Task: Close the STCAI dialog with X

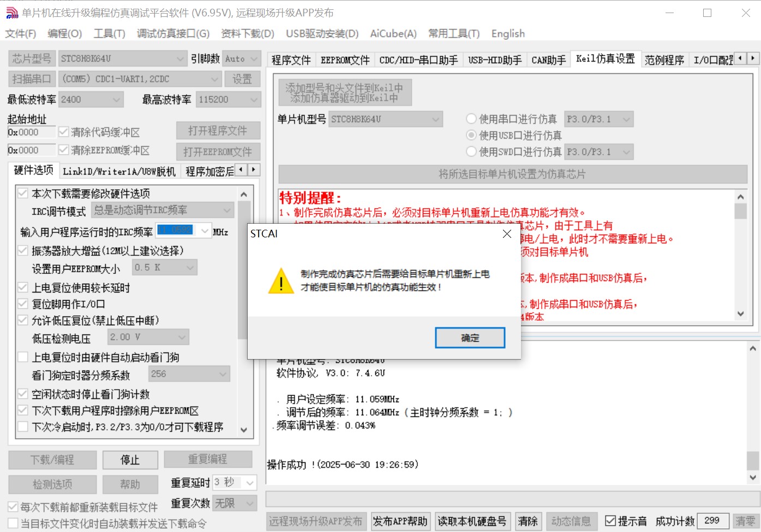Action: [507, 234]
